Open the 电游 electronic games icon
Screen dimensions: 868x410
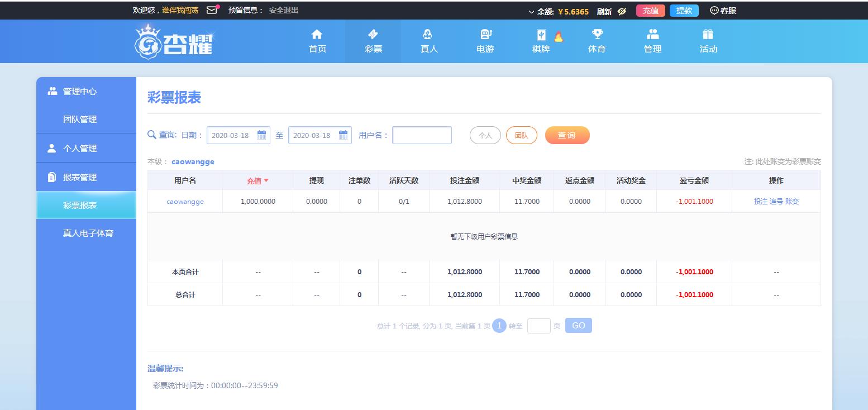pos(485,35)
